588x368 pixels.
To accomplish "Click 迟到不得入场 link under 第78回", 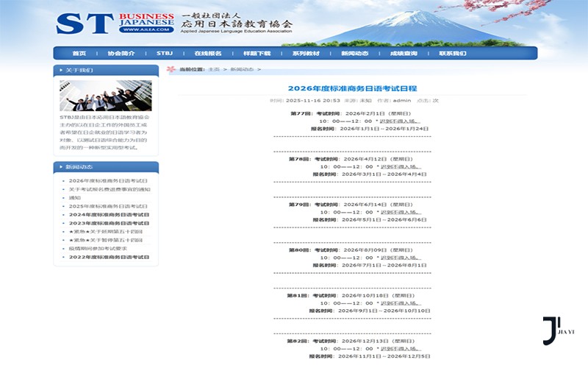I will 401,167.
